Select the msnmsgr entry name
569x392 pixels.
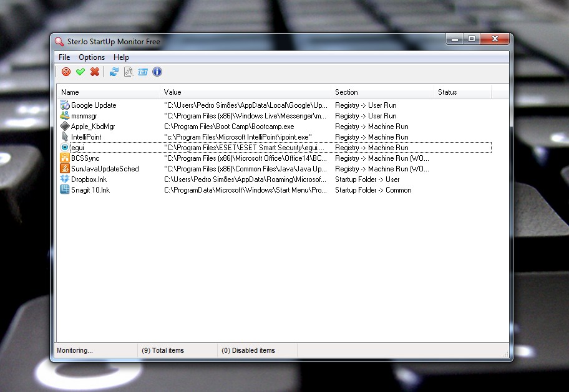84,116
